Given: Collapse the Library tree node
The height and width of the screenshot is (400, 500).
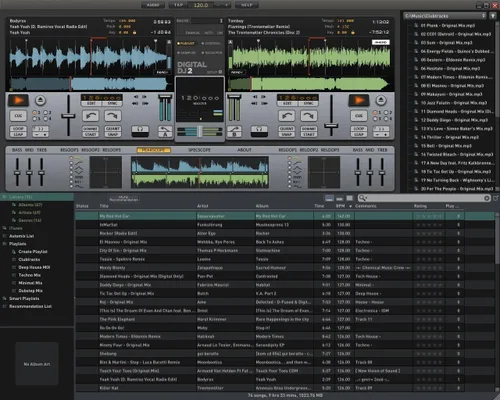Looking at the screenshot, I should coord(4,197).
